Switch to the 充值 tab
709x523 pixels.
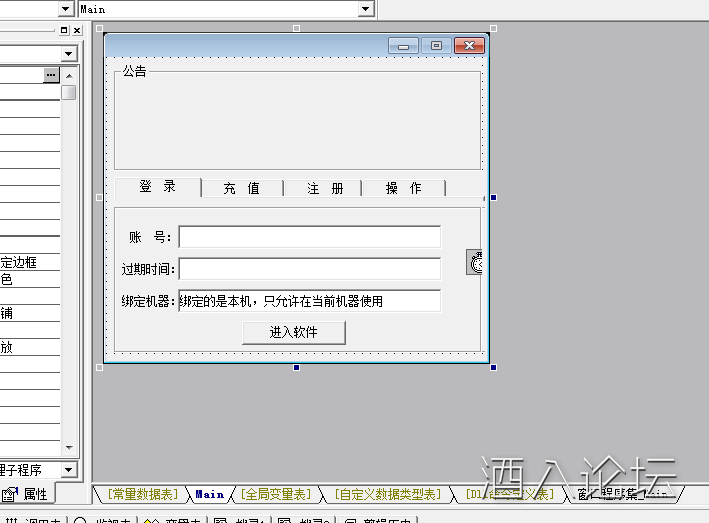241,188
